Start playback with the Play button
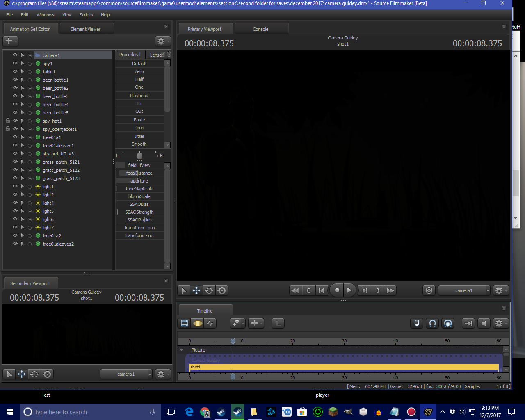The width and height of the screenshot is (525, 420). 349,290
